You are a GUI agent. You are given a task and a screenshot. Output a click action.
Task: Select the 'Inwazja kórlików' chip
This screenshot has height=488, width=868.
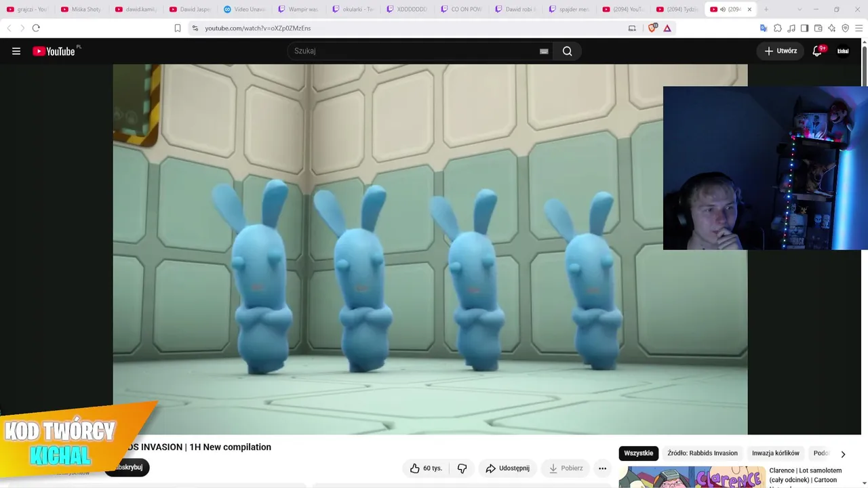pyautogui.click(x=776, y=453)
